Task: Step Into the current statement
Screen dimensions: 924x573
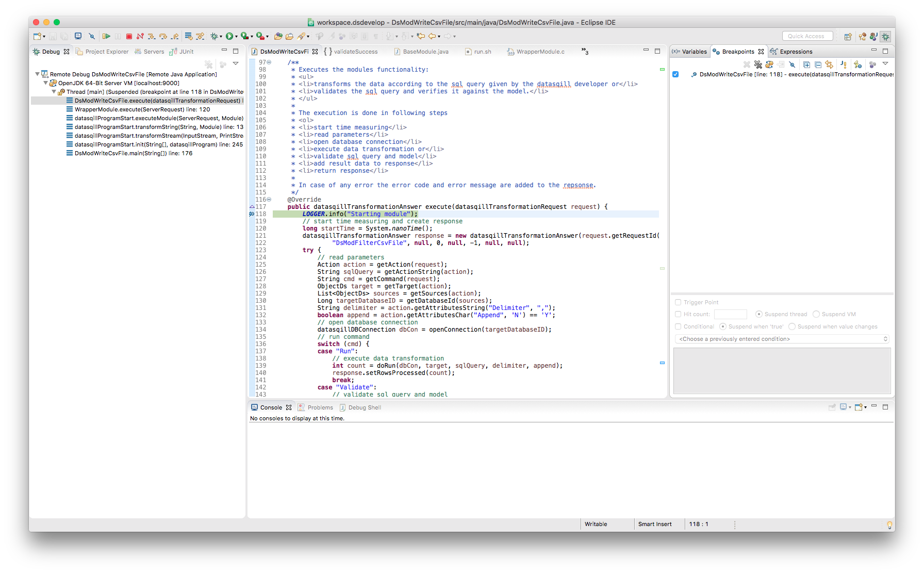Action: (152, 36)
